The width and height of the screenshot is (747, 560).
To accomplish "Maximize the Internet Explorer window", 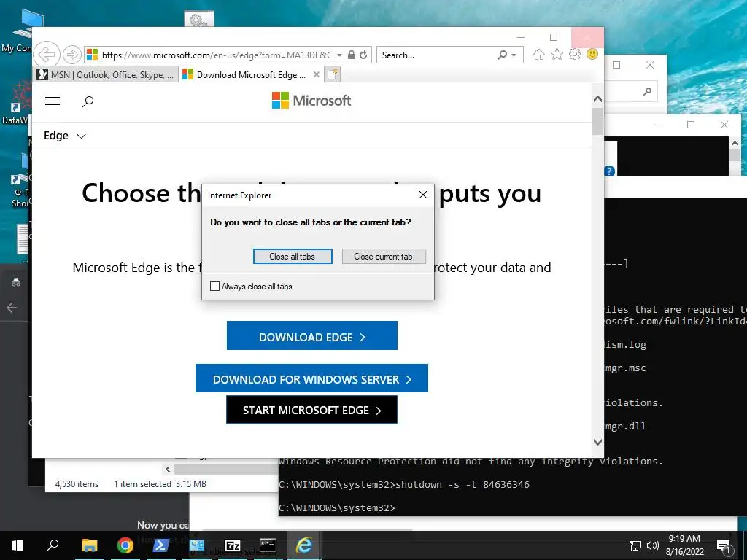I will tap(554, 37).
